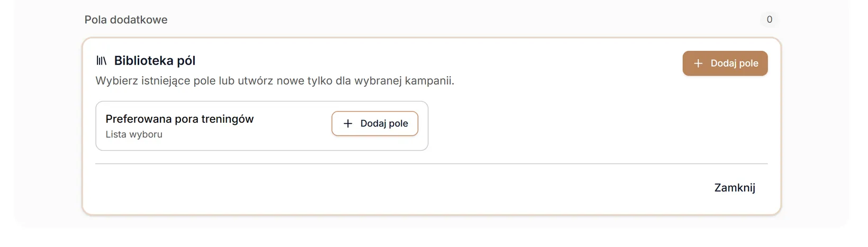Screen dimensions: 868x247
Task: Click the horizontal divider above Zamknij
Action: pyautogui.click(x=431, y=164)
